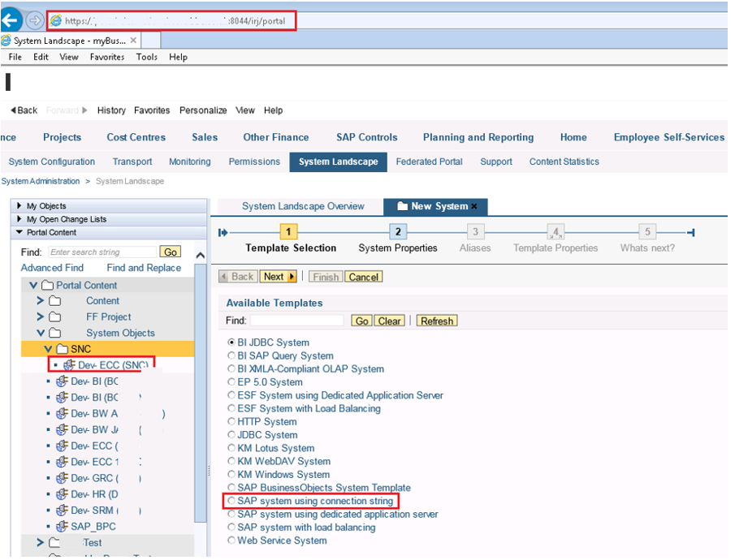Select SAP system using connection string option
The width and height of the screenshot is (735, 560).
pos(231,502)
